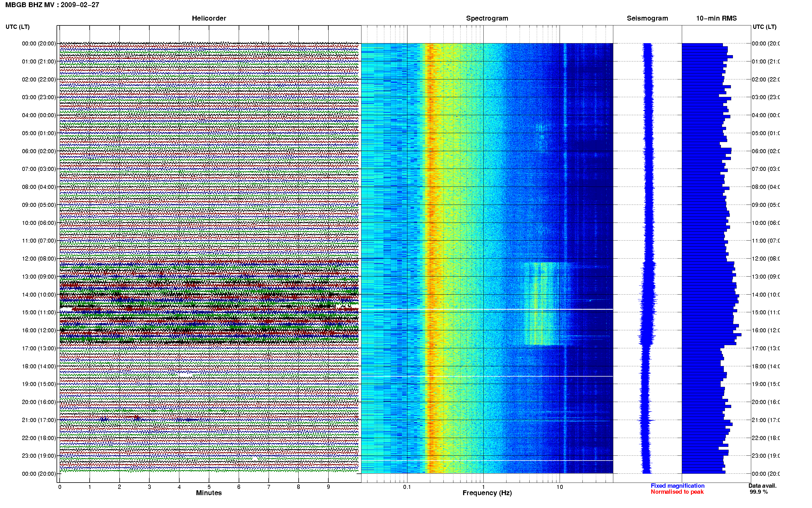Image resolution: width=812 pixels, height=508 pixels.
Task: Select Helicorder time label '10:00 (06:00)'
Action: pyautogui.click(x=39, y=223)
